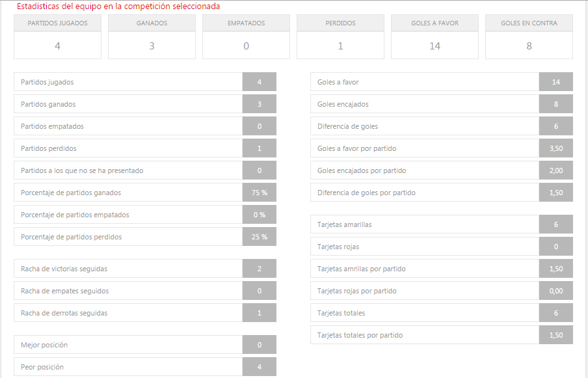Click the PARTIDOS JUGADOS summary card at top

pos(57,37)
